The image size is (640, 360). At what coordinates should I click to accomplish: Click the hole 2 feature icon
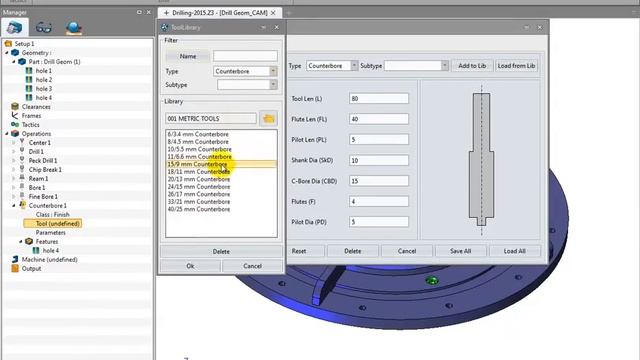coord(29,80)
